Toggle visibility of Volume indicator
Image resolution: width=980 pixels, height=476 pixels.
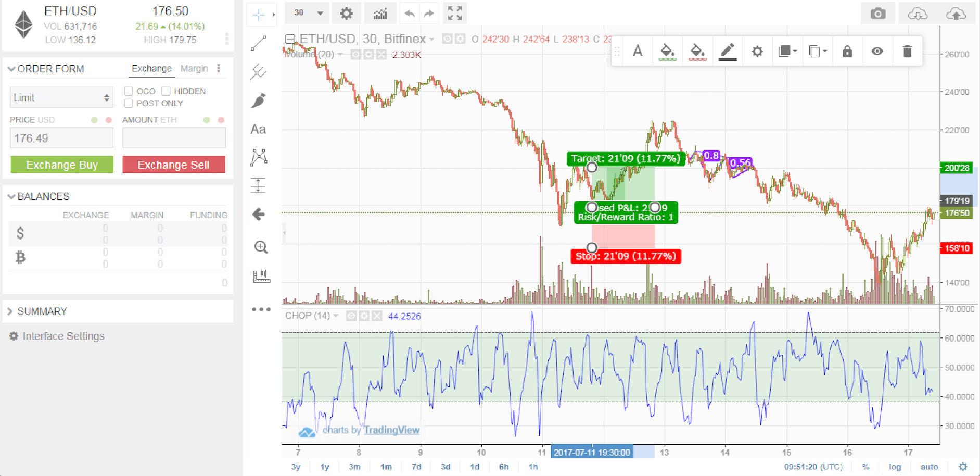pos(355,54)
